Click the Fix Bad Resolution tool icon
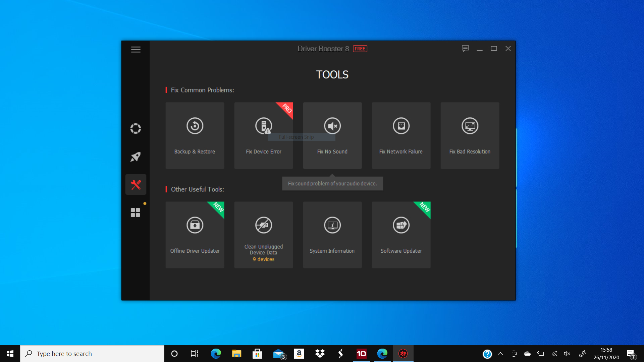The image size is (644, 362). click(x=469, y=126)
